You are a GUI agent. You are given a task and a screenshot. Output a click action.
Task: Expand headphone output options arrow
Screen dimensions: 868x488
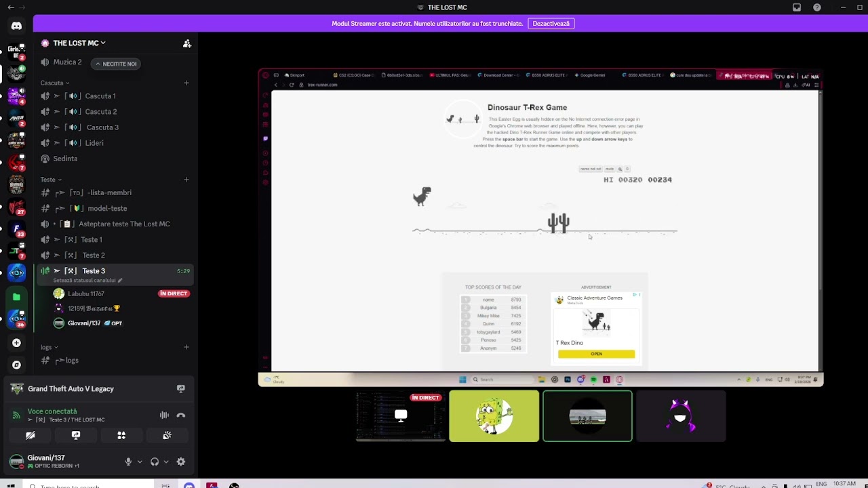166,462
